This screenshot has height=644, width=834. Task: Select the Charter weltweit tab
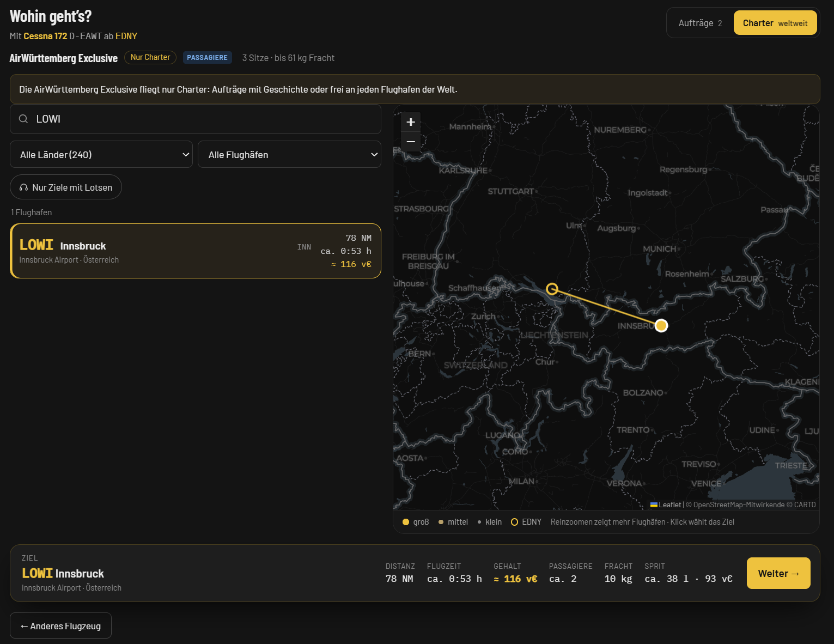click(775, 23)
